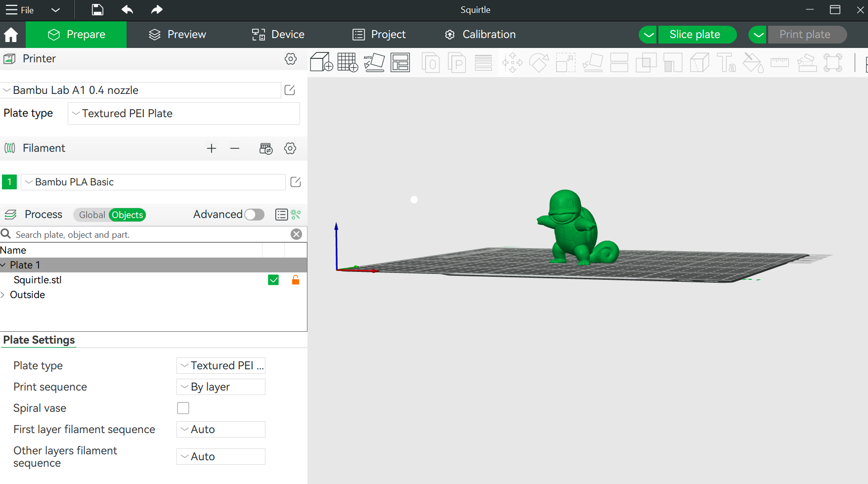Click the Paste object toolbar icon
The image size is (868, 484).
[457, 62]
